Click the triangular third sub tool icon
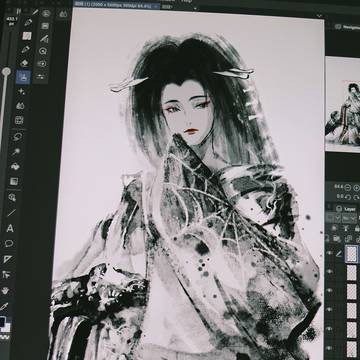The width and height of the screenshot is (360, 360). (44, 38)
